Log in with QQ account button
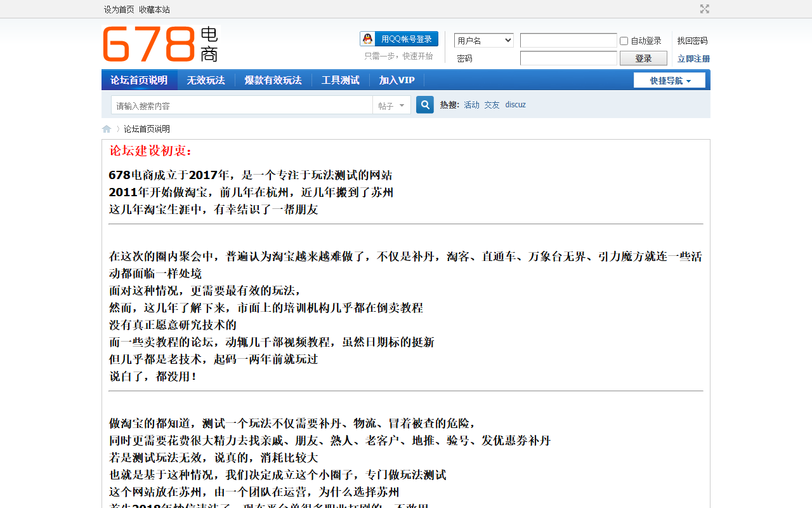The width and height of the screenshot is (812, 508). [x=399, y=39]
